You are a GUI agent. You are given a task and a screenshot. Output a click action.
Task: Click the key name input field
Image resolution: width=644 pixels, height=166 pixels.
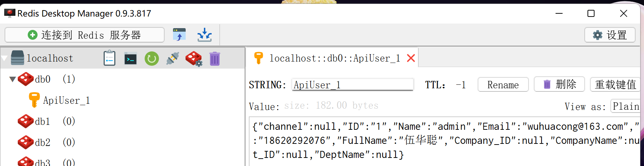(x=352, y=85)
